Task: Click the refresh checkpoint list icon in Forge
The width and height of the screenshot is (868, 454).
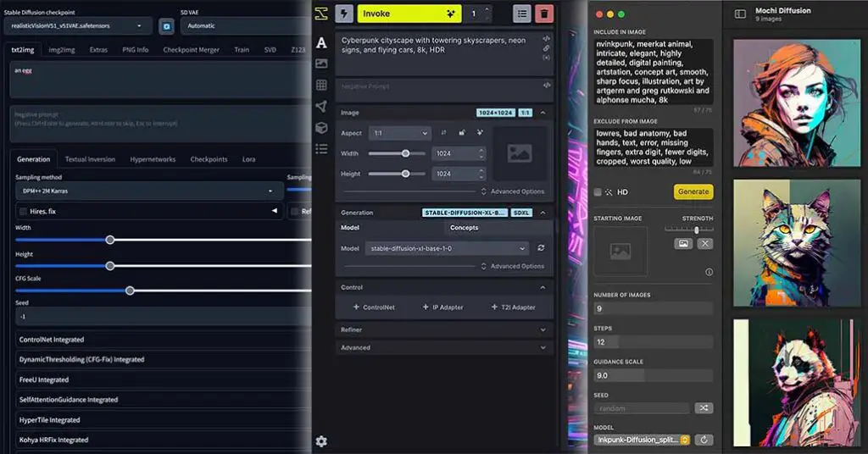Action: coord(166,26)
